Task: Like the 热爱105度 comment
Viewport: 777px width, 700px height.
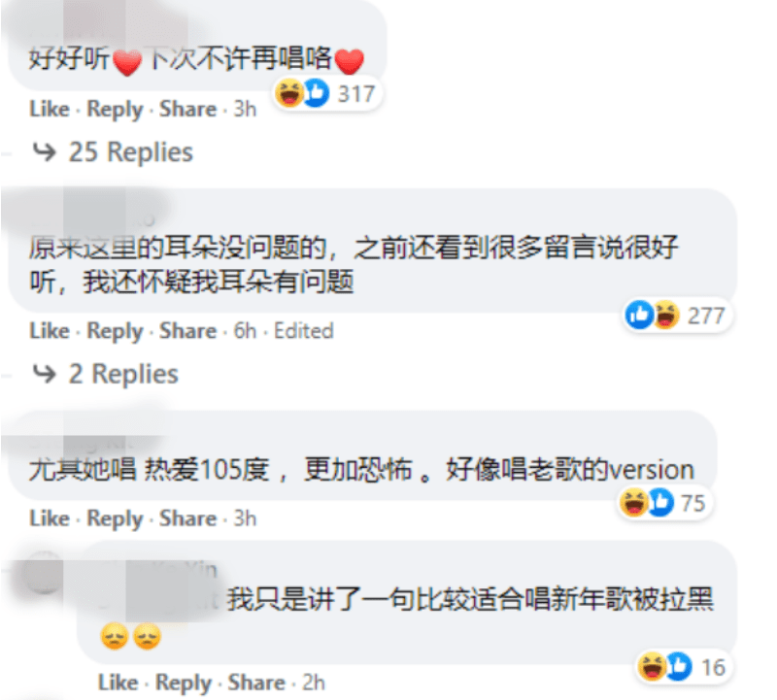Action: click(x=50, y=518)
